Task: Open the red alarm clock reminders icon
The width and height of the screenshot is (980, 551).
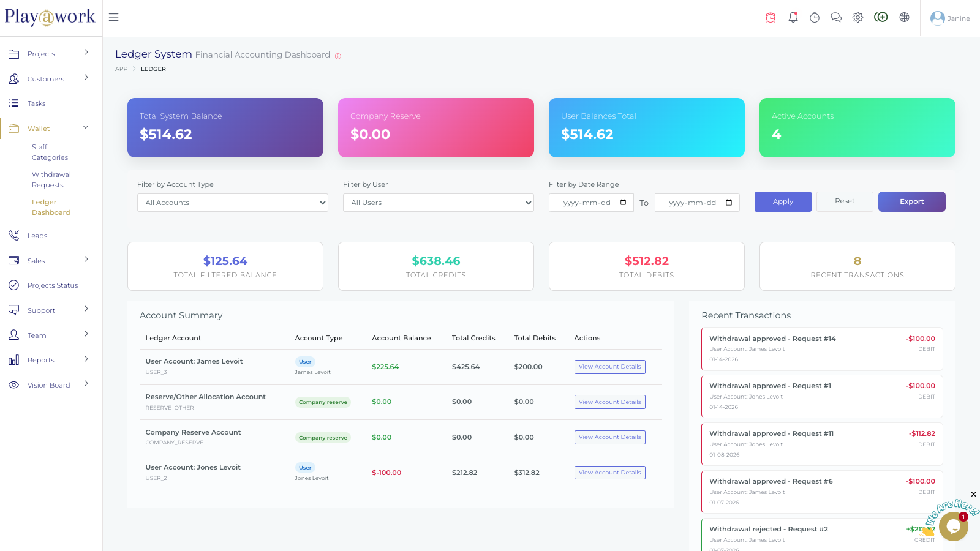Action: click(x=771, y=18)
